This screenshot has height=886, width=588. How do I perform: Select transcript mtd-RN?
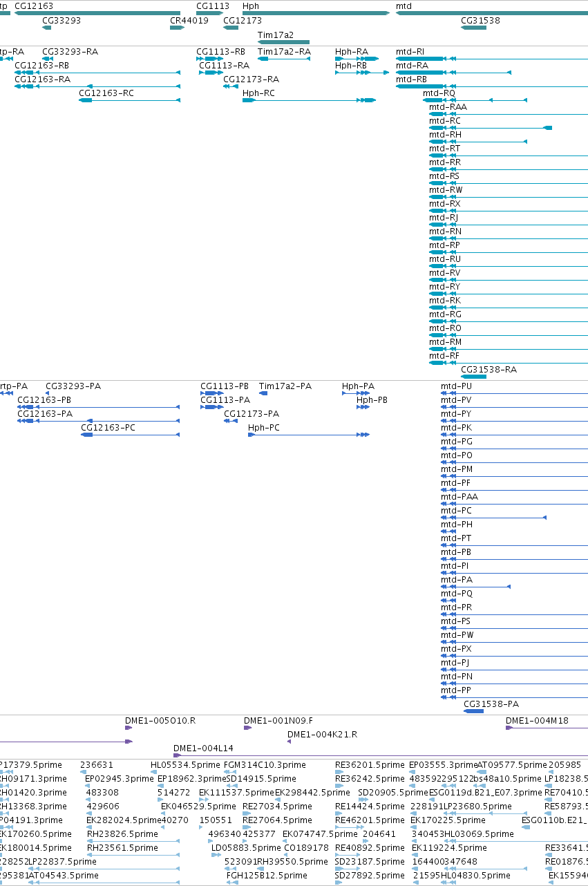click(446, 232)
